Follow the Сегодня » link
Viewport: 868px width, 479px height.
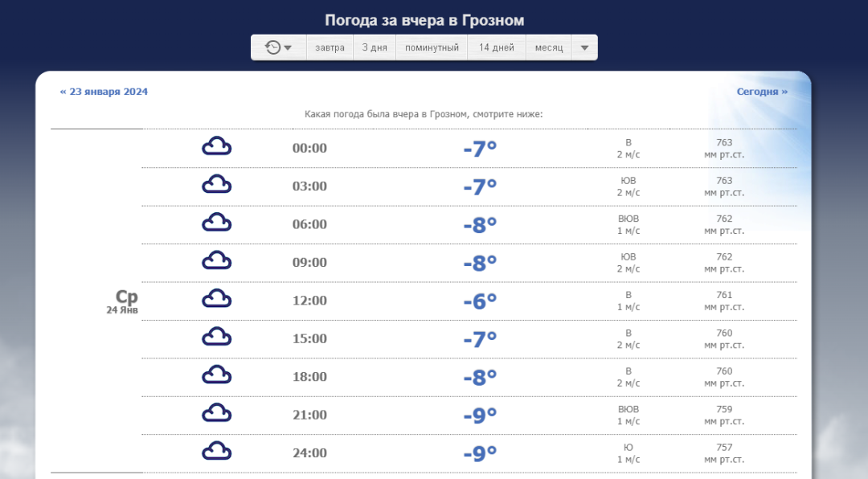pos(762,92)
